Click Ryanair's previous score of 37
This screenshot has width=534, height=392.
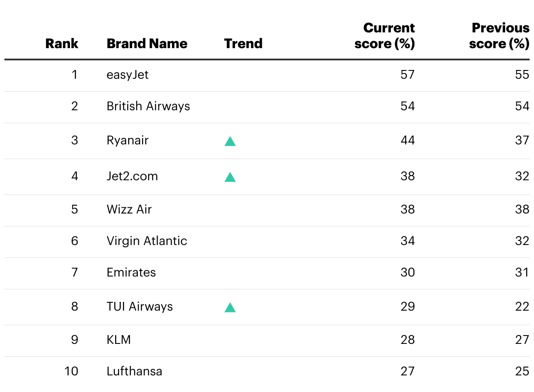click(522, 140)
